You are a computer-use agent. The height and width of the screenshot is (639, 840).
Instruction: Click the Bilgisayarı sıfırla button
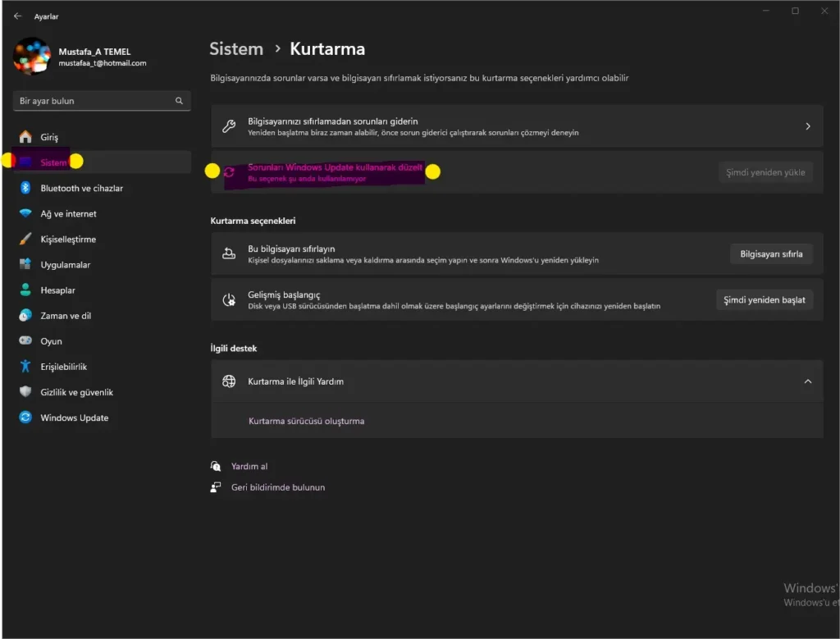(x=771, y=254)
